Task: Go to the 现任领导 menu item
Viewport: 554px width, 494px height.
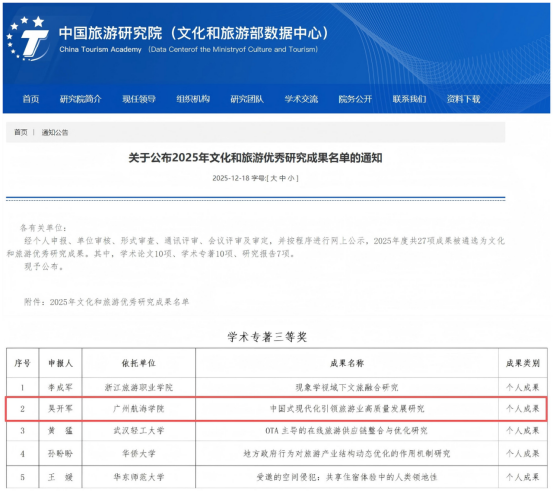Action: [x=139, y=99]
